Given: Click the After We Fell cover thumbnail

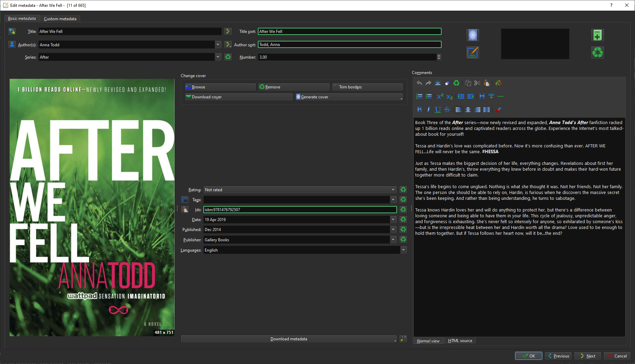Looking at the screenshot, I should [92, 207].
